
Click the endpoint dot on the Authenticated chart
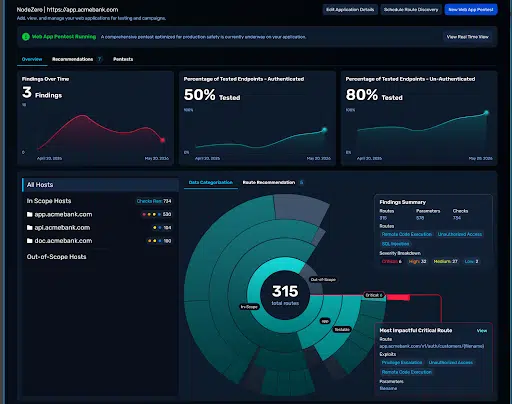coord(324,130)
